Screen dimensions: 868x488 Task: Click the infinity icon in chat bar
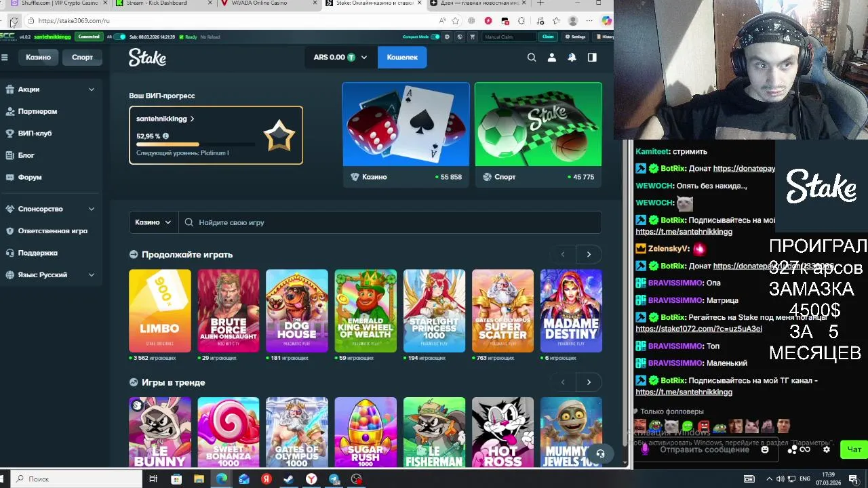pyautogui.click(x=805, y=449)
